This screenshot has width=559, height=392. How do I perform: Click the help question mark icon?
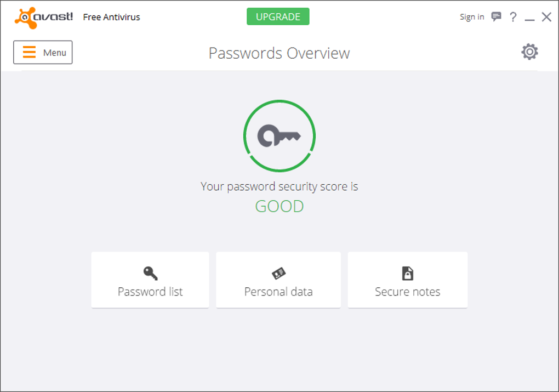(513, 17)
